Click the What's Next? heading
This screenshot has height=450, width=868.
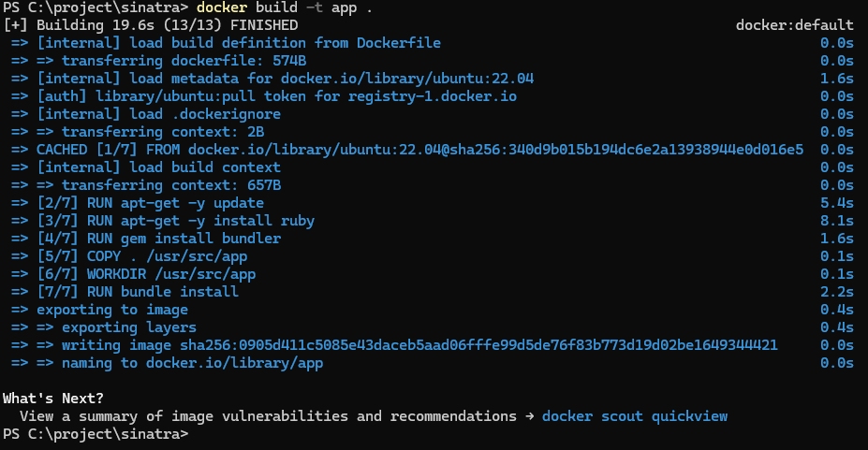point(53,399)
